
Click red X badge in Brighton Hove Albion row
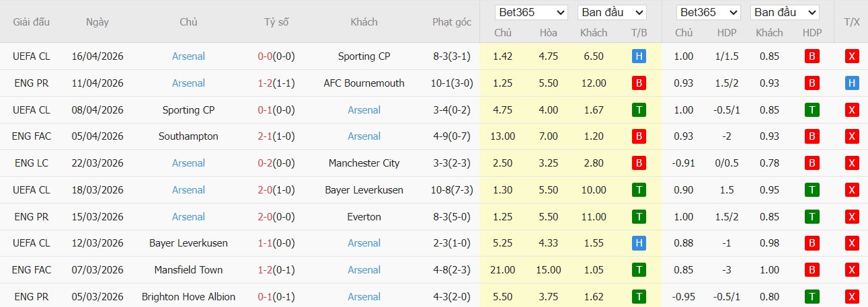pyautogui.click(x=852, y=297)
